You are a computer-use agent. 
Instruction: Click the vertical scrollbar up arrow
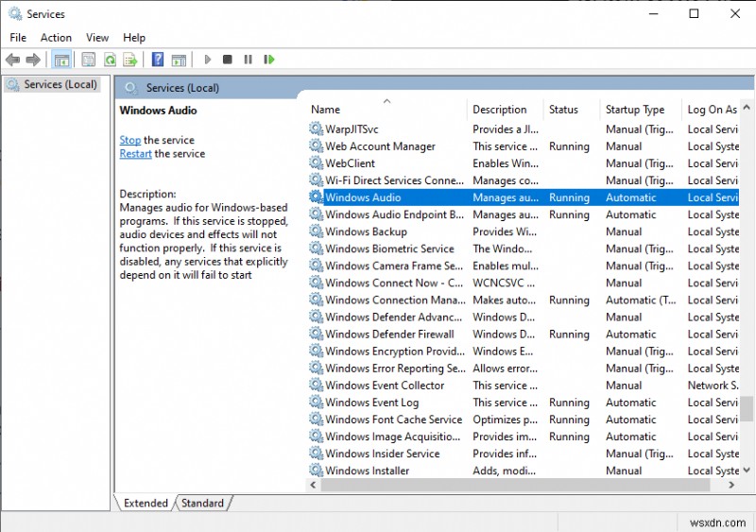tap(747, 108)
